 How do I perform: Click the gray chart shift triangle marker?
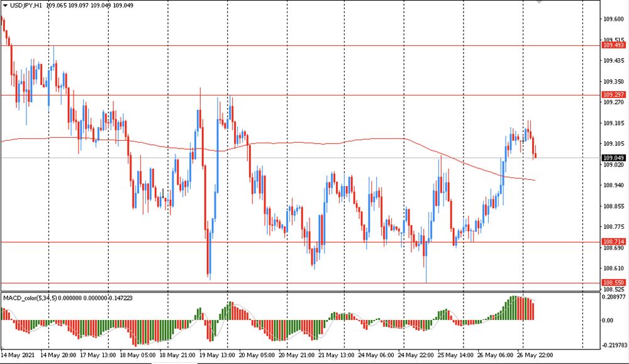pyautogui.click(x=538, y=3)
